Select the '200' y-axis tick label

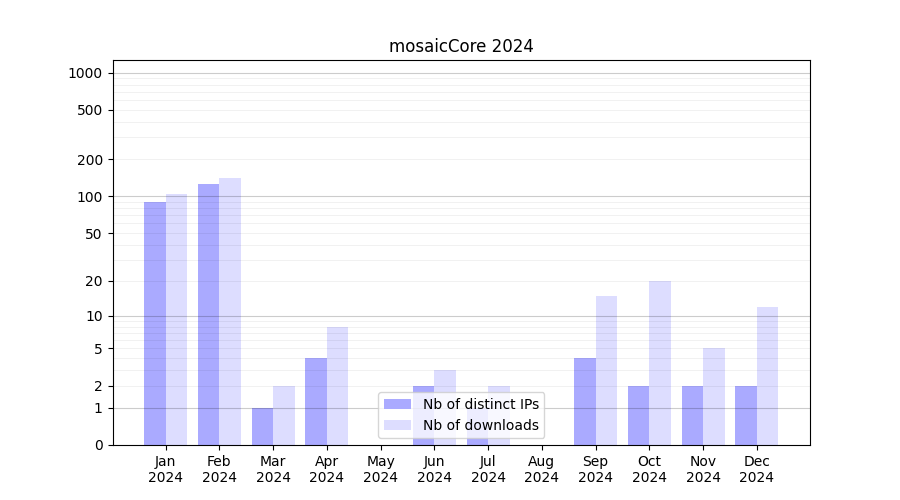click(x=91, y=160)
